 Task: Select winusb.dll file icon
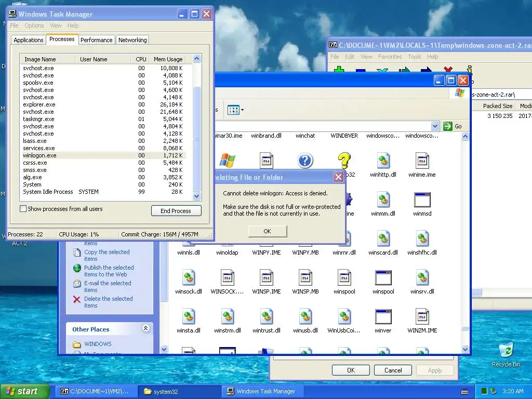tap(305, 316)
